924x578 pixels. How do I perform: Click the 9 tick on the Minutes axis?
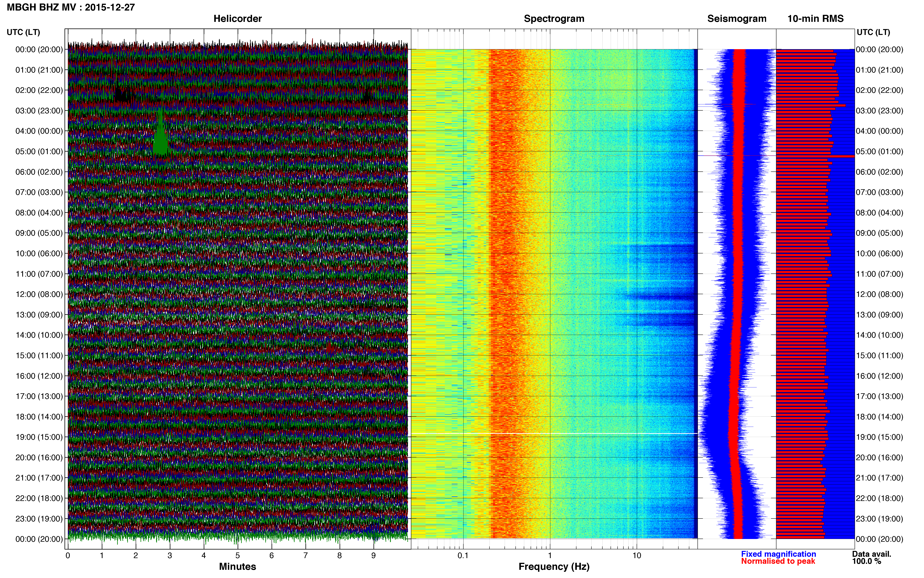coord(373,555)
